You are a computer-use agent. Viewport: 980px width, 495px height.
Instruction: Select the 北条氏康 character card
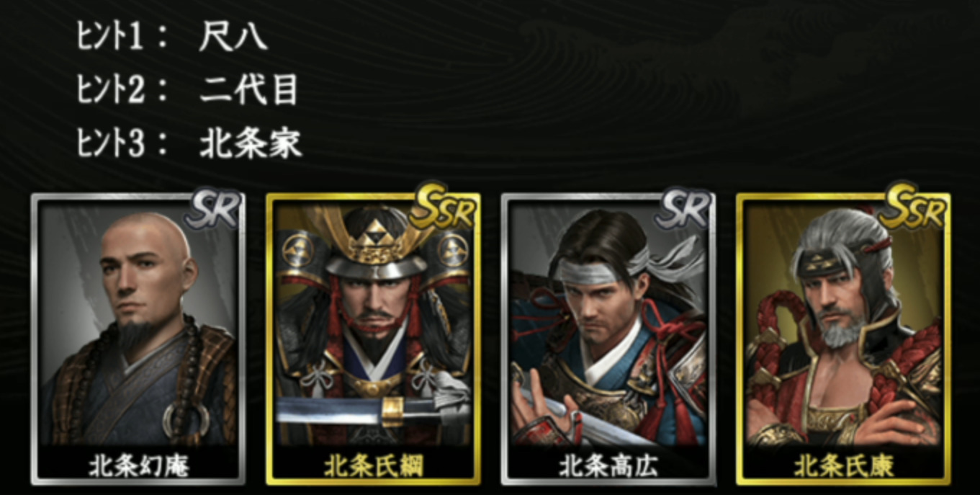843,339
